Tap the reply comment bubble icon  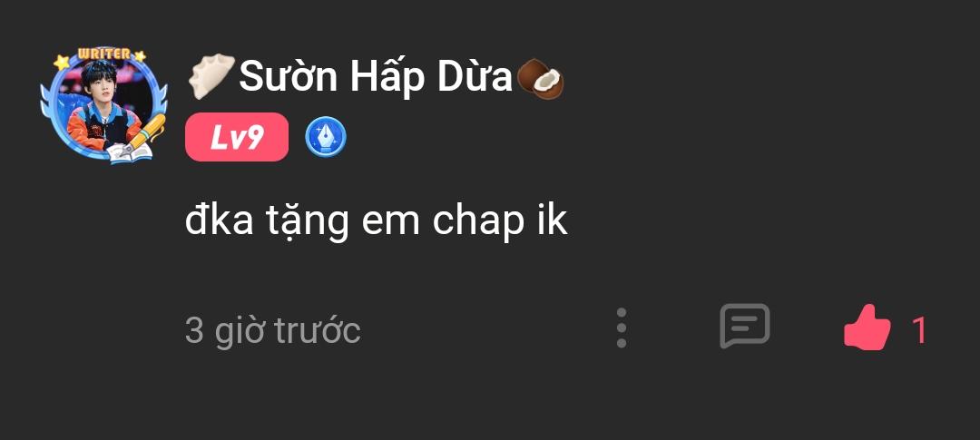click(x=744, y=326)
